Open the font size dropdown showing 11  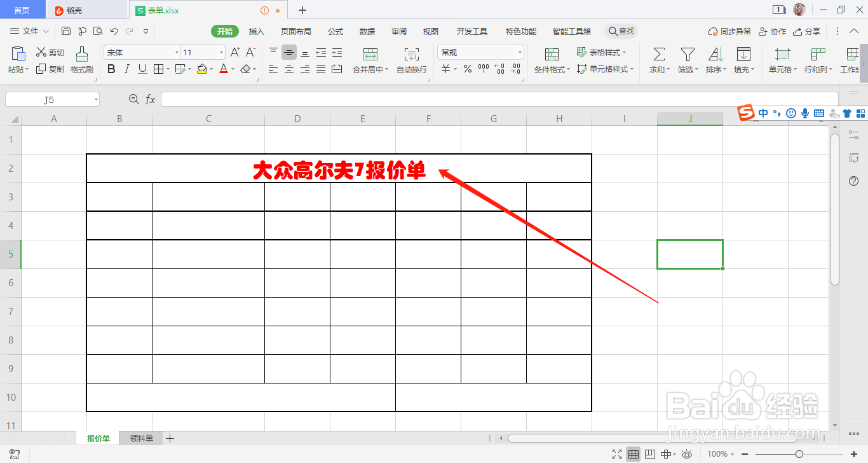point(221,53)
